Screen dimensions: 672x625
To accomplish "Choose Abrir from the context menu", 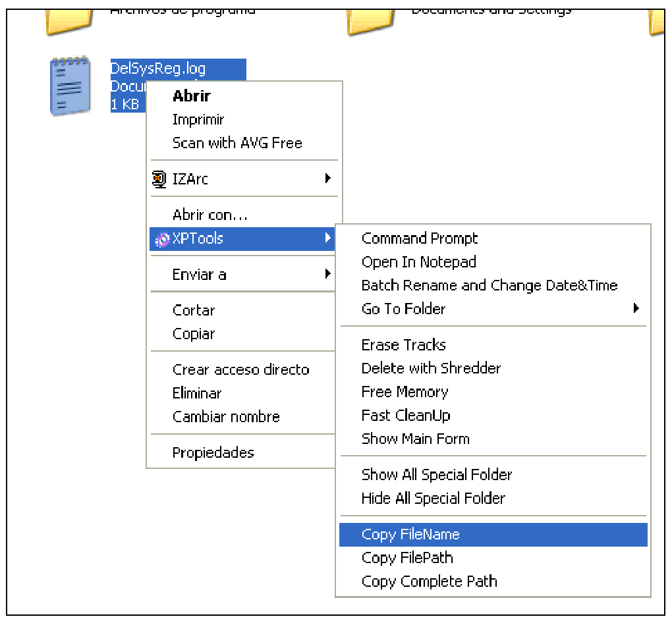I will point(190,95).
